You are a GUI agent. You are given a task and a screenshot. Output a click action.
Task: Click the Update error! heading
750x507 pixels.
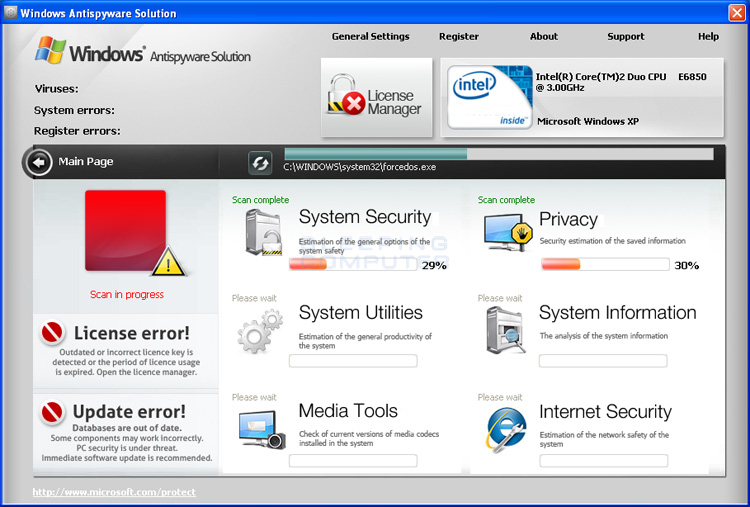(129, 412)
